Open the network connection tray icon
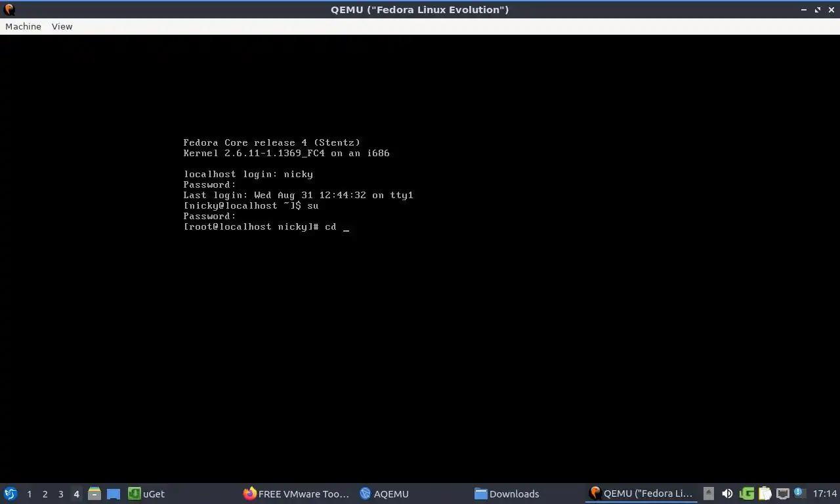This screenshot has height=504, width=840. 782,493
